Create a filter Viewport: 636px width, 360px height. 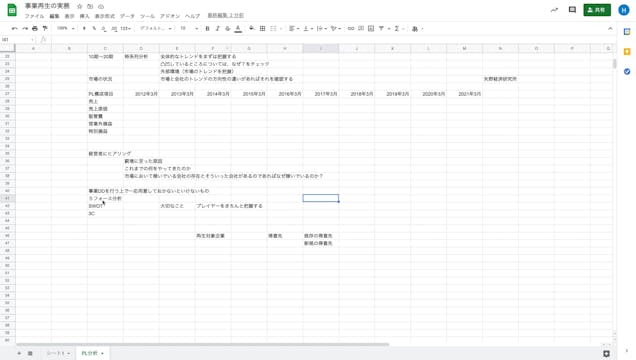point(381,28)
